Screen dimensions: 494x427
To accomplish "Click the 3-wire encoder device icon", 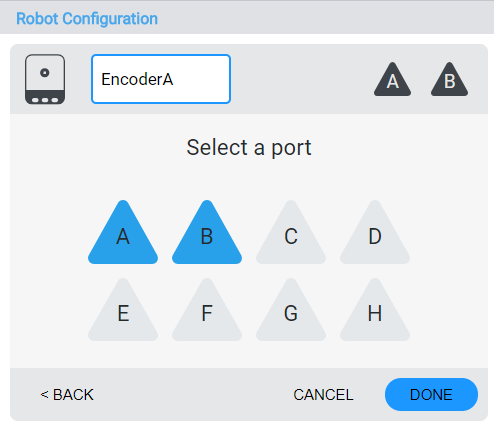I will 45,79.
